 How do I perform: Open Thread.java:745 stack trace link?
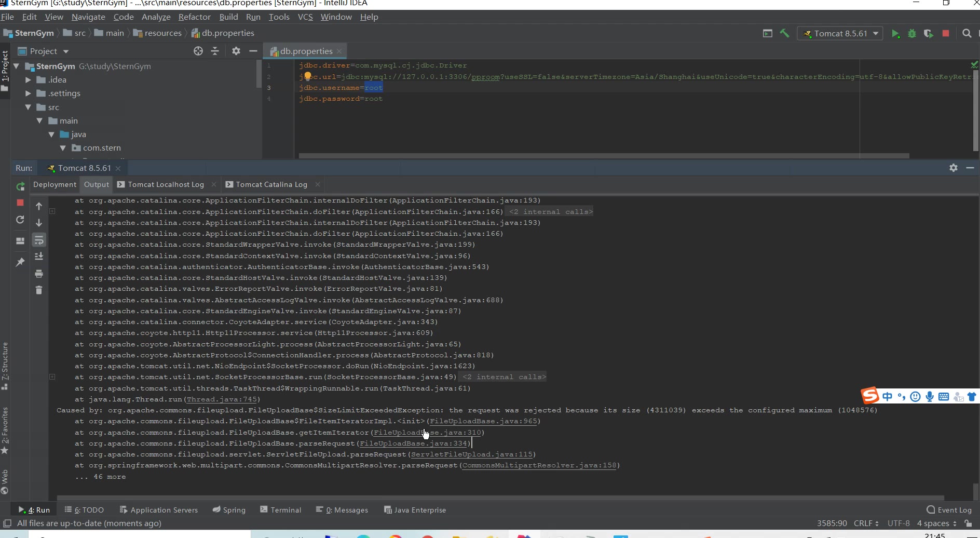point(222,399)
